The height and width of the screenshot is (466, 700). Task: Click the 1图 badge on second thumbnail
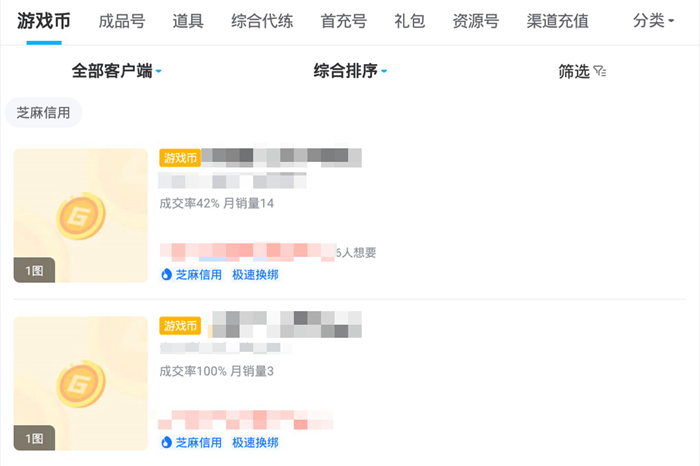[33, 438]
